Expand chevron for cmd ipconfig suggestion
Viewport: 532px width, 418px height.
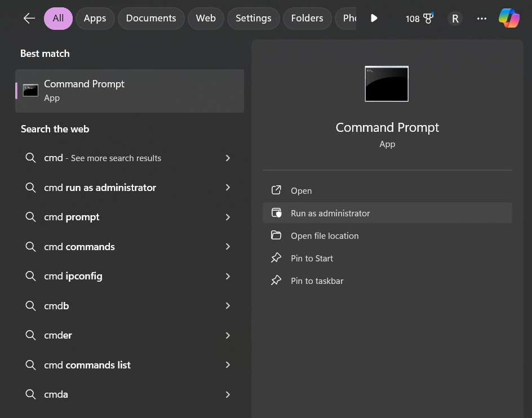(x=228, y=276)
